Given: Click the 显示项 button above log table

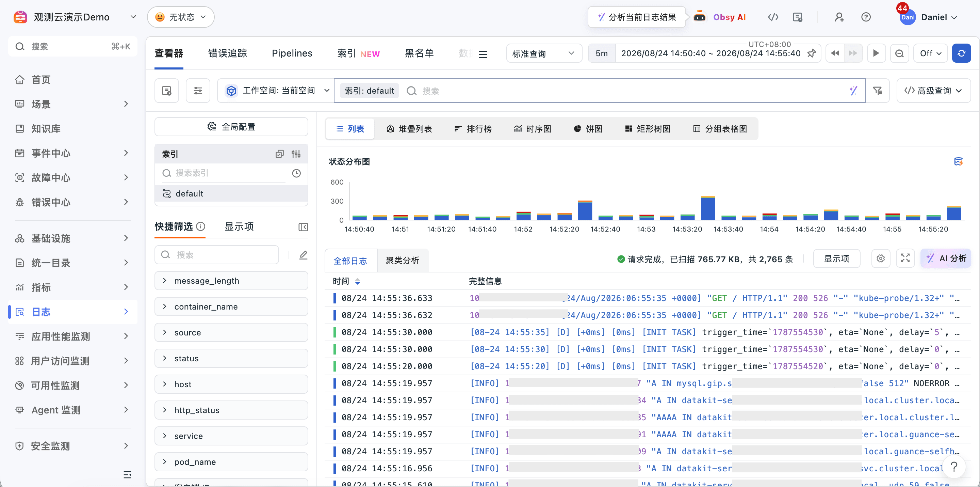Looking at the screenshot, I should pos(837,259).
